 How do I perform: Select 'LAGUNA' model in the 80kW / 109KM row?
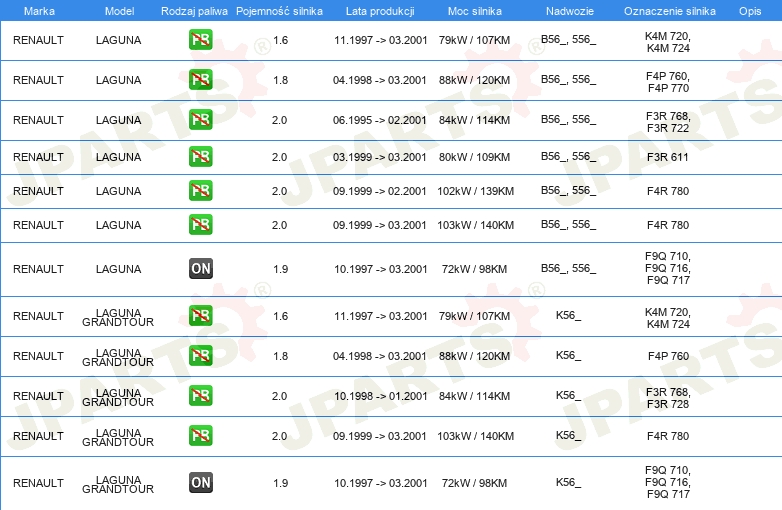(118, 157)
